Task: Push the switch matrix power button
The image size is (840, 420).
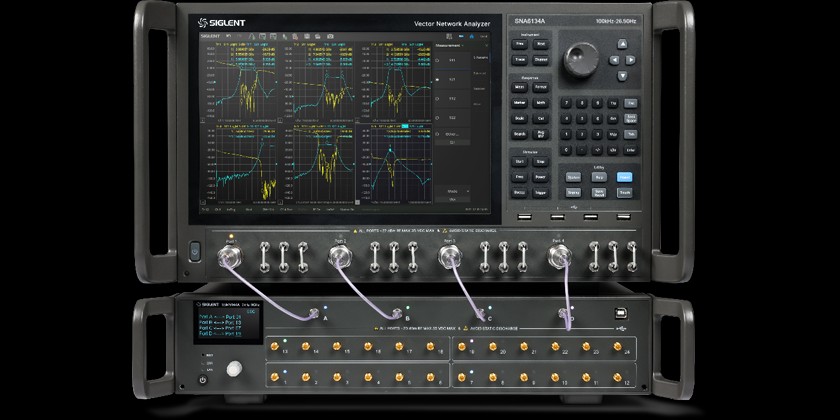Action: pos(202,379)
